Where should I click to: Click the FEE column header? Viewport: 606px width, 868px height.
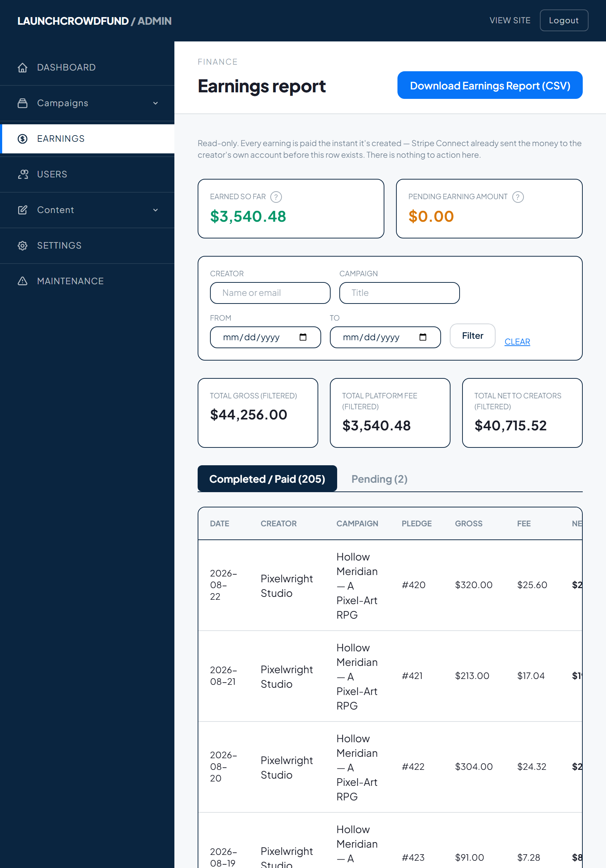524,523
